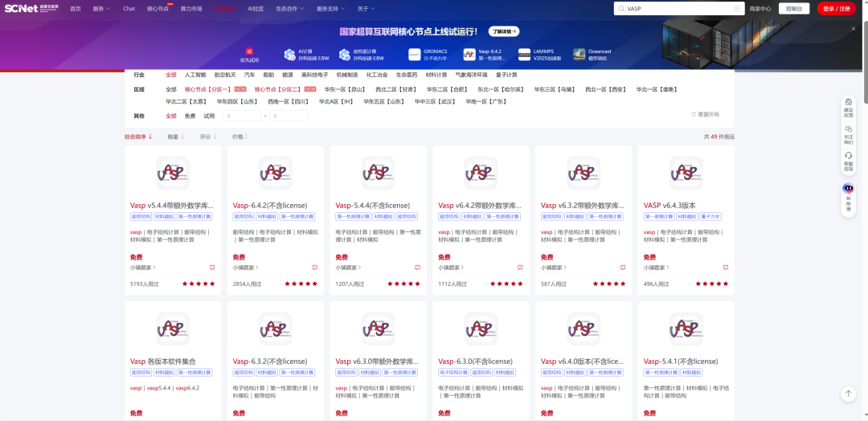Click the 登录 / 注册 button
Viewport: 868px width, 421px height.
837,8
